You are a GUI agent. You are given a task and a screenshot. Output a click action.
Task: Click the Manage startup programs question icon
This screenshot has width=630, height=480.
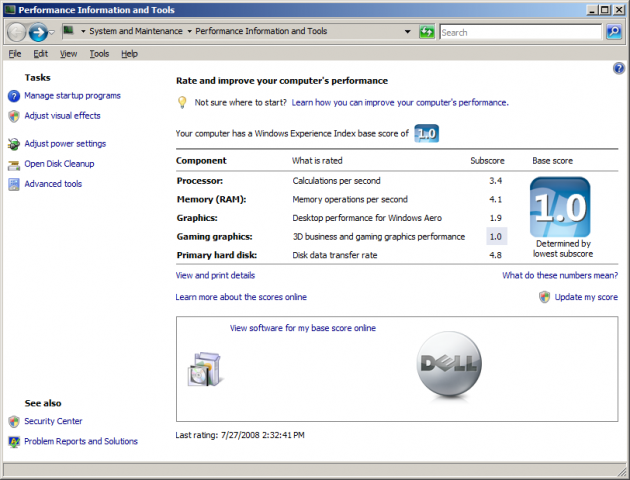(x=14, y=96)
